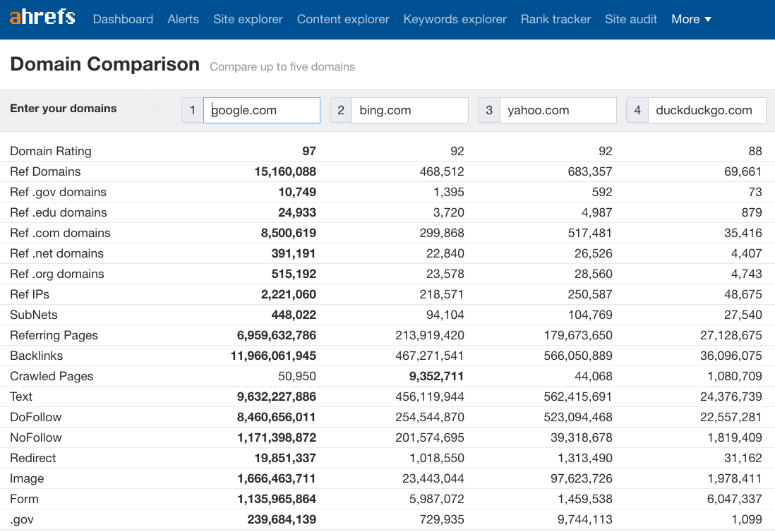Select the bing.com domain field
Screen dimensions: 775x532
(x=410, y=110)
